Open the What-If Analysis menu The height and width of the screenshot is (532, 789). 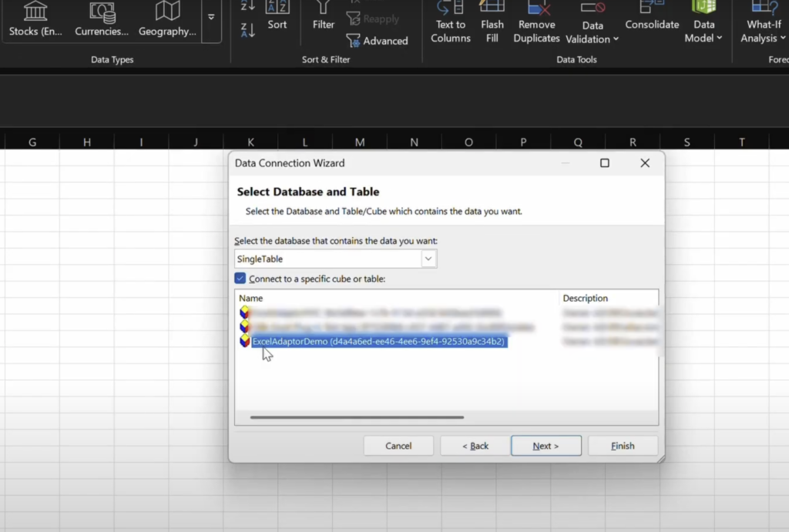pos(763,22)
